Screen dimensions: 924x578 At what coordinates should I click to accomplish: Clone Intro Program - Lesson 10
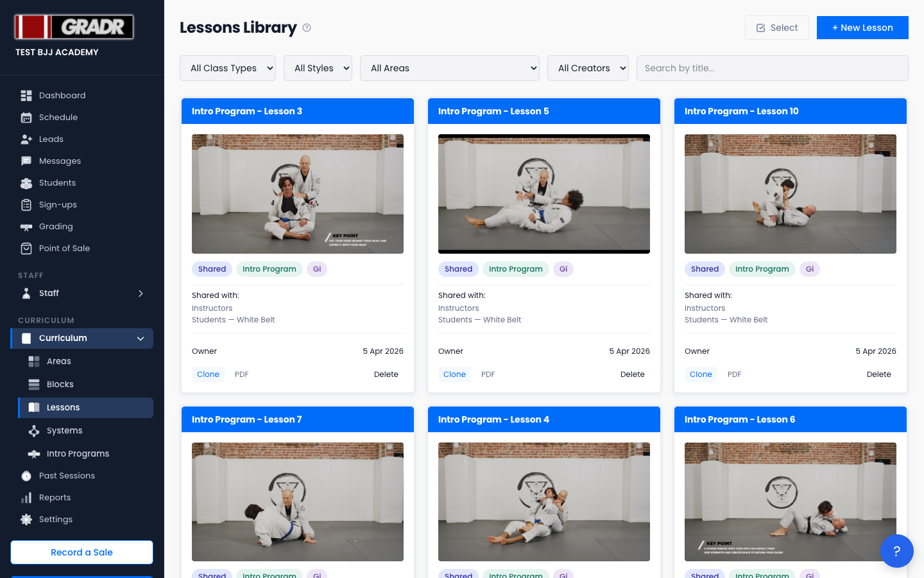click(x=701, y=374)
